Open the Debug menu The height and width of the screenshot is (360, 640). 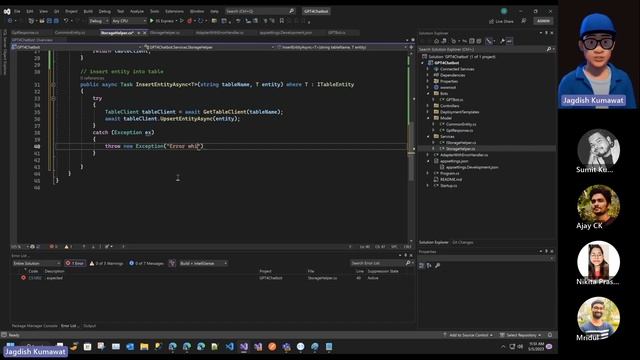(104, 11)
